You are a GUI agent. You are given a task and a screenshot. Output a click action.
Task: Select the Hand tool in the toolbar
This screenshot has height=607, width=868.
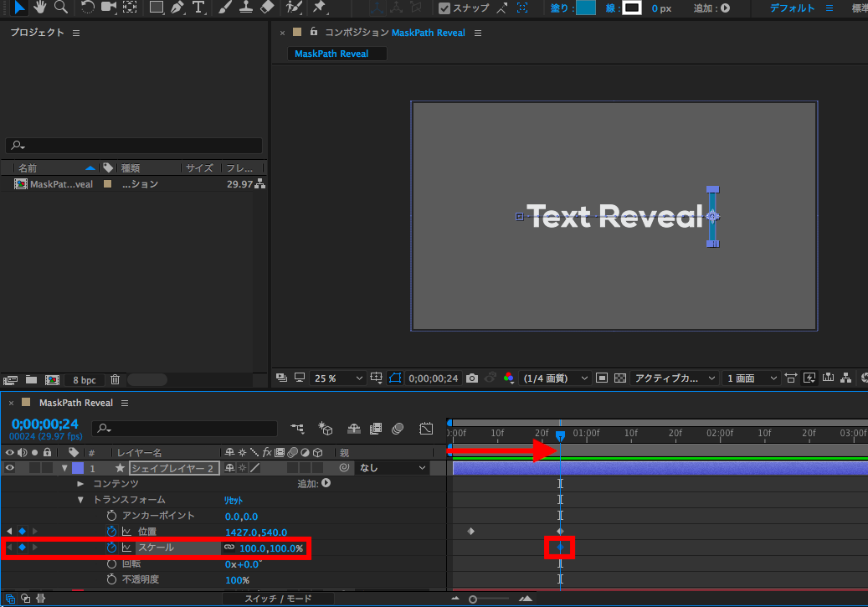coord(39,8)
